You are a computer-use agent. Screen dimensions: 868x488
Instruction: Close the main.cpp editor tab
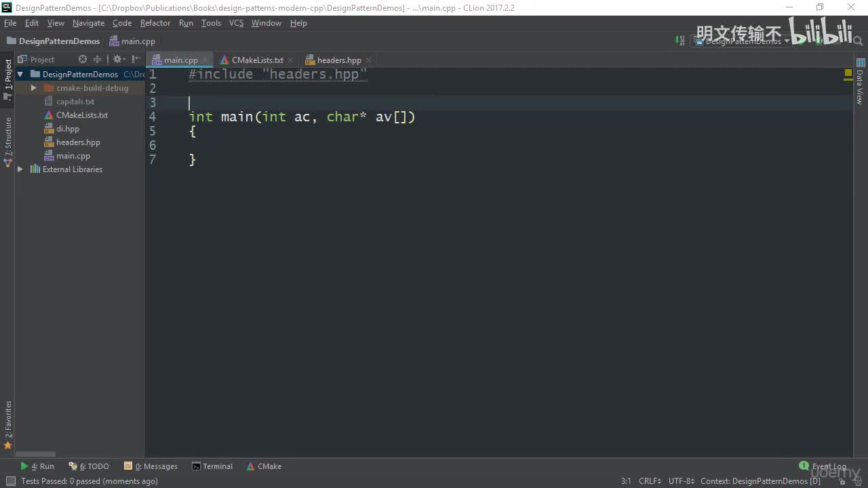pyautogui.click(x=205, y=60)
